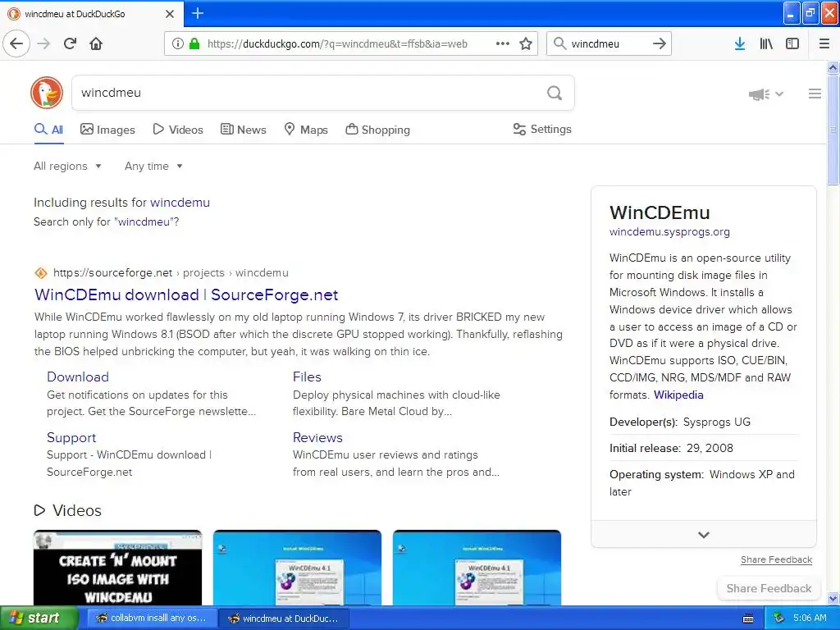
Task: Expand the All regions filter
Action: [67, 166]
